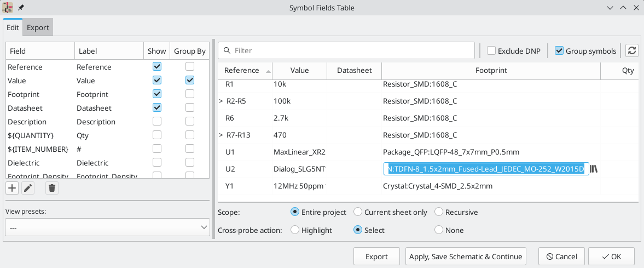This screenshot has width=644, height=268.
Task: Click the remove field trash icon
Action: pyautogui.click(x=51, y=189)
